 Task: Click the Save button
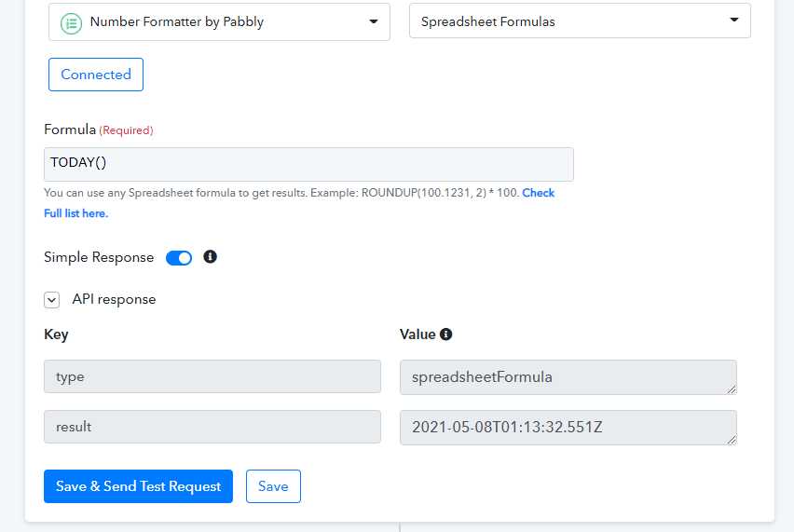273,486
